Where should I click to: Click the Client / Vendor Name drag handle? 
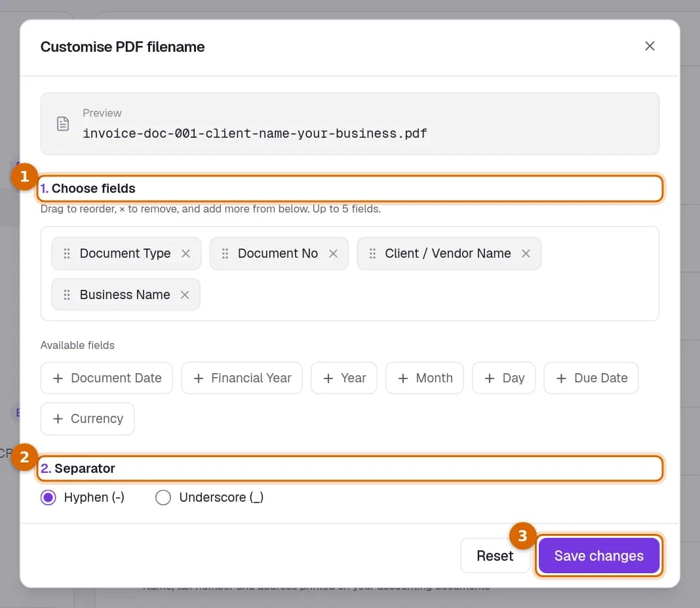372,254
